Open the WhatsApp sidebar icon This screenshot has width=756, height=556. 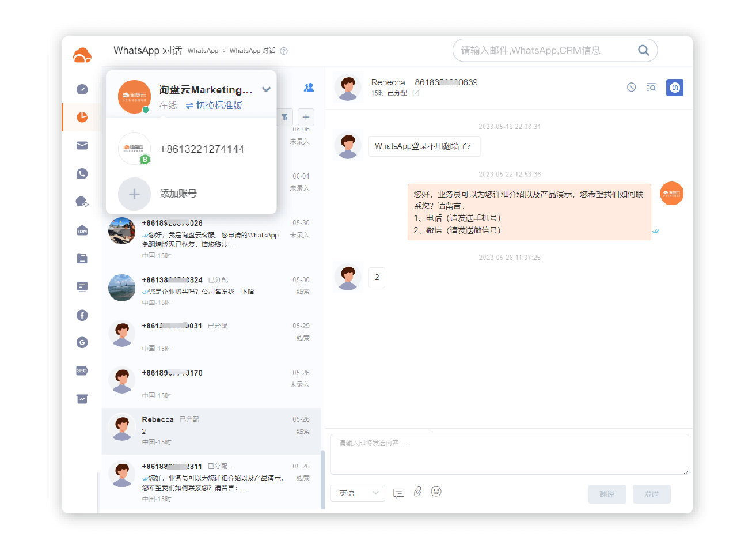pyautogui.click(x=82, y=173)
